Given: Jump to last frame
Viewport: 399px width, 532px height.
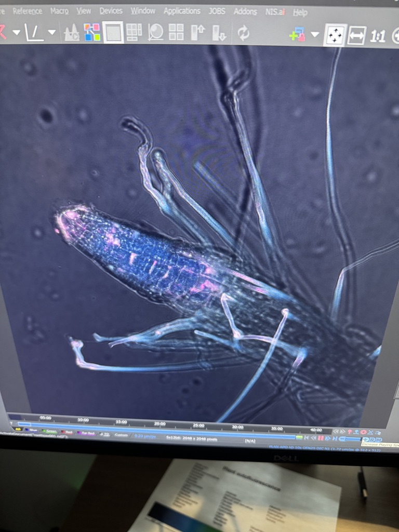Looking at the screenshot, I should click(335, 438).
